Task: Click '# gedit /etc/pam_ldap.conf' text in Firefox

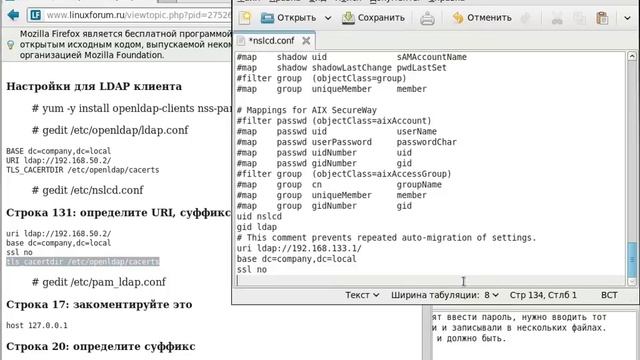Action: [99, 282]
